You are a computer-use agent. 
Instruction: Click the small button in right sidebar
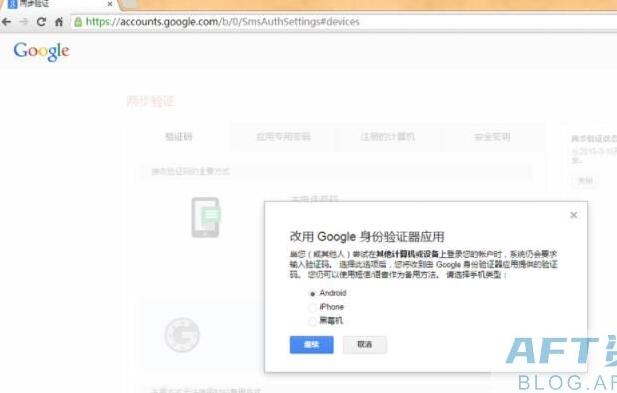tap(585, 181)
